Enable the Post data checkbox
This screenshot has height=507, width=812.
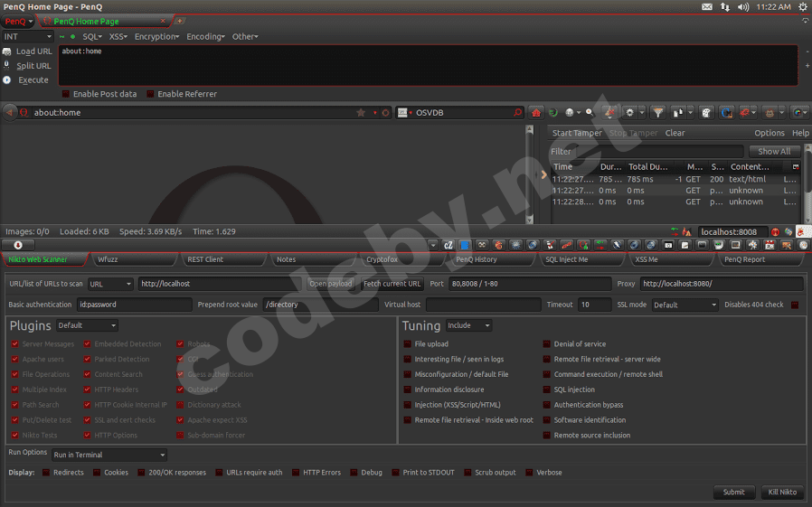(66, 94)
